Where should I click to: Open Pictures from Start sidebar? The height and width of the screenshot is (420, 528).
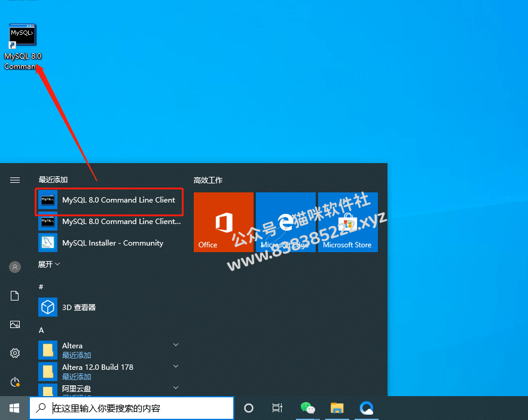pyautogui.click(x=15, y=324)
